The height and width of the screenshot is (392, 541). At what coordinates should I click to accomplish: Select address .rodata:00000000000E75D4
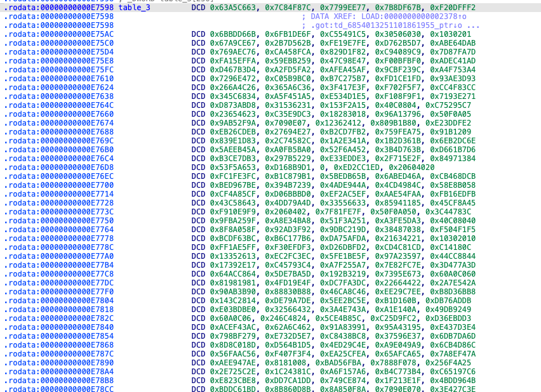(x=59, y=52)
